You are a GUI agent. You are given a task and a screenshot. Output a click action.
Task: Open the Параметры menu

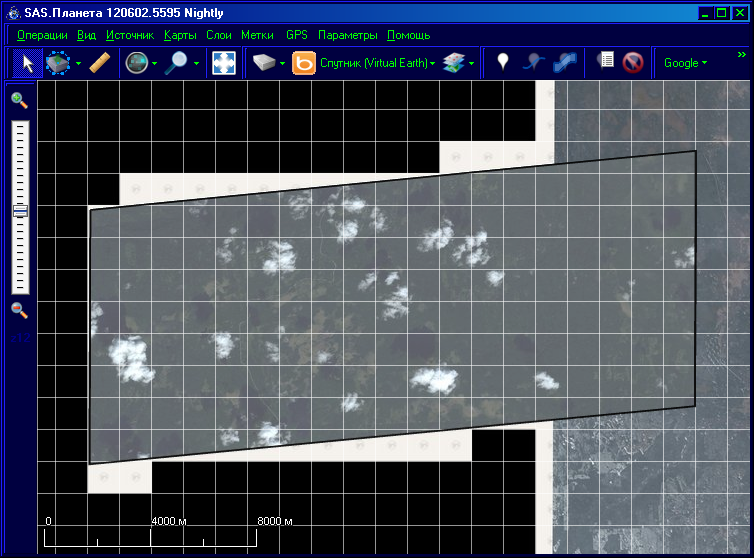click(x=348, y=35)
